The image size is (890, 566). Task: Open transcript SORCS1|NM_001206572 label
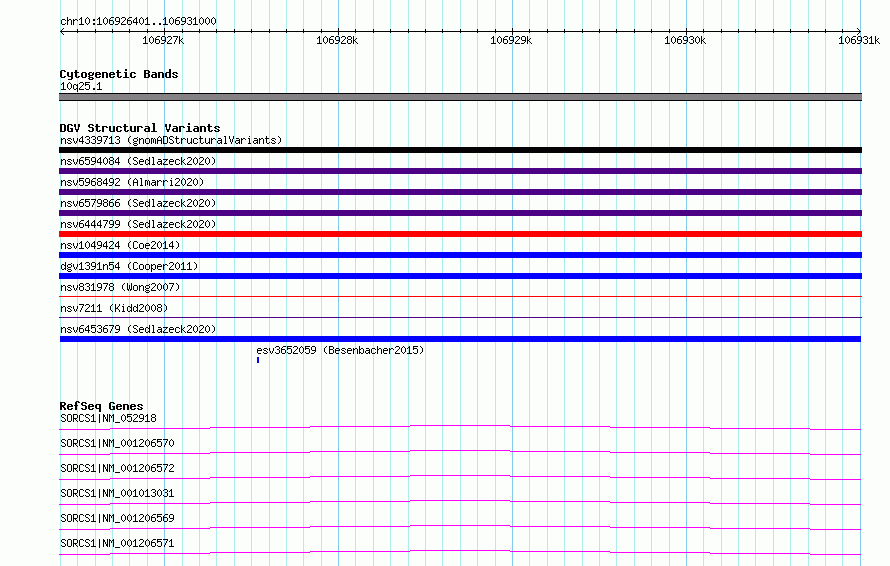tap(117, 468)
